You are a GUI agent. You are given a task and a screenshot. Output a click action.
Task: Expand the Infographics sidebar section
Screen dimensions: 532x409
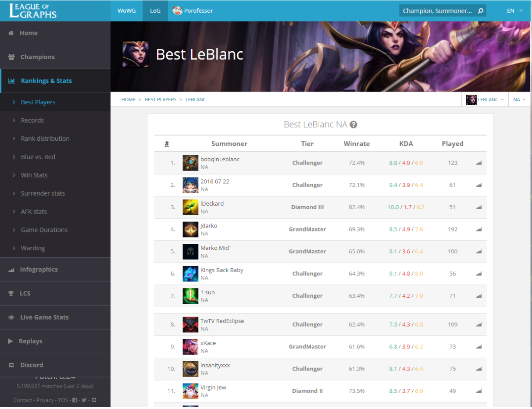pos(55,270)
